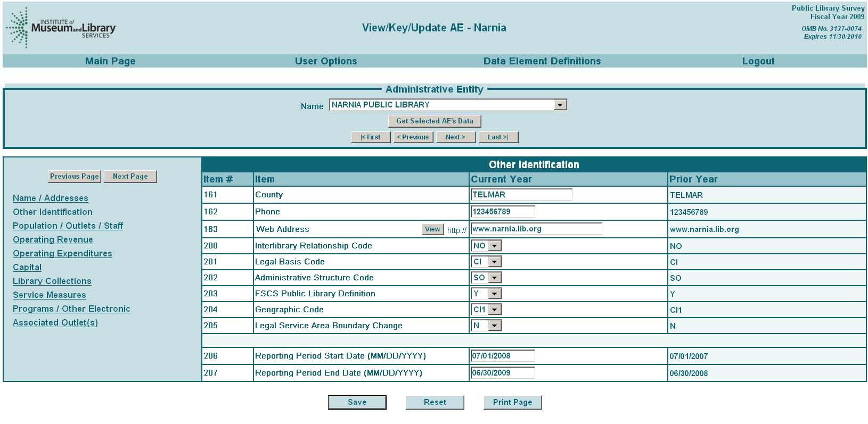Open Programs / Other Electronic section

pyautogui.click(x=71, y=309)
